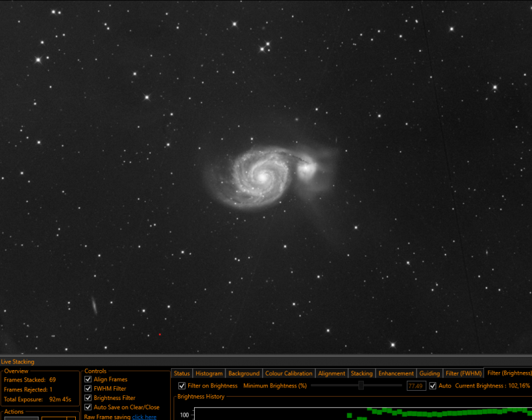Uncheck the Brightness Filter control

click(x=88, y=397)
